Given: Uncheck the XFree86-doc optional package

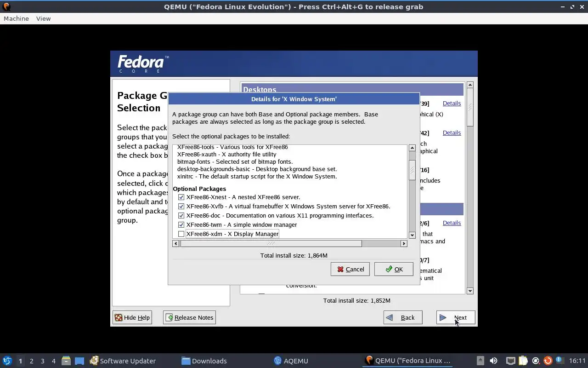Looking at the screenshot, I should [181, 215].
